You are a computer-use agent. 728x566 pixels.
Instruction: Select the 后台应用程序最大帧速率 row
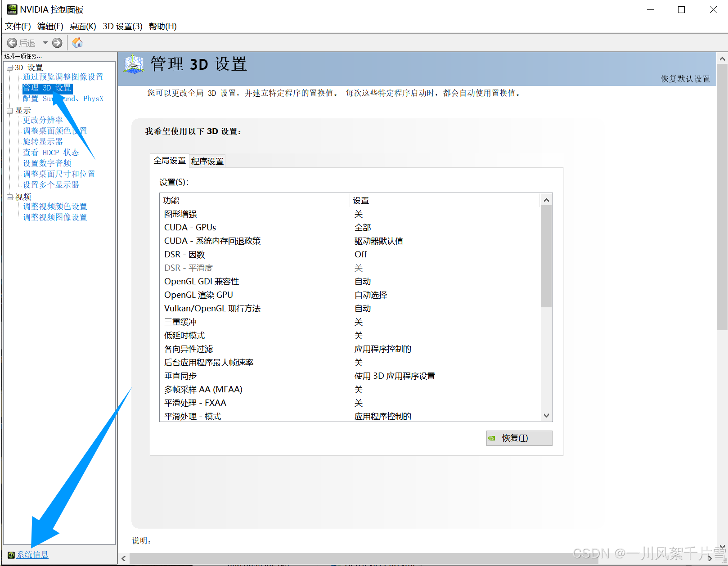point(350,363)
